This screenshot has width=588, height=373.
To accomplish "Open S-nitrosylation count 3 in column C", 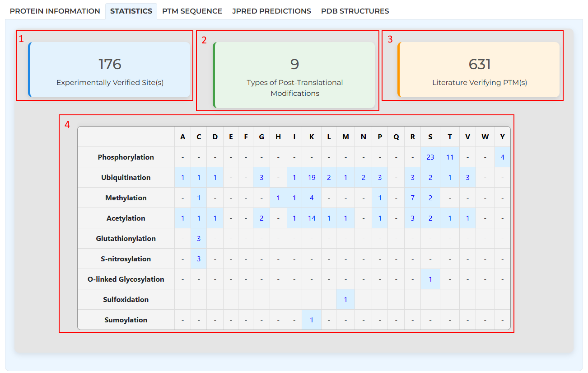I will click(199, 259).
